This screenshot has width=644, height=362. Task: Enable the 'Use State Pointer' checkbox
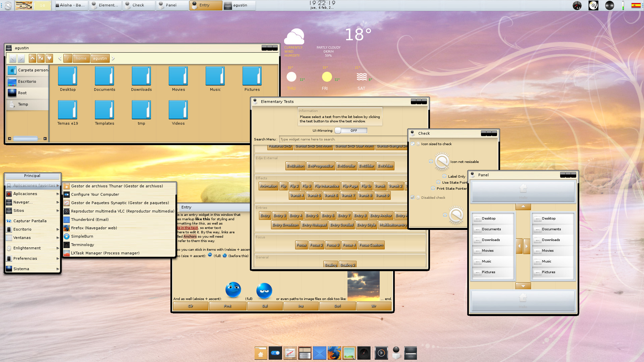438,182
